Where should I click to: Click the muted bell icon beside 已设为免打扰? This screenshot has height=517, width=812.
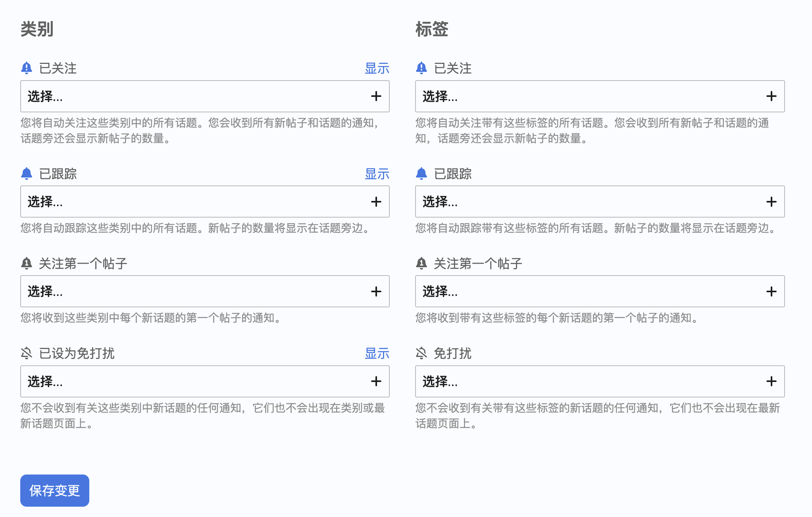point(27,353)
